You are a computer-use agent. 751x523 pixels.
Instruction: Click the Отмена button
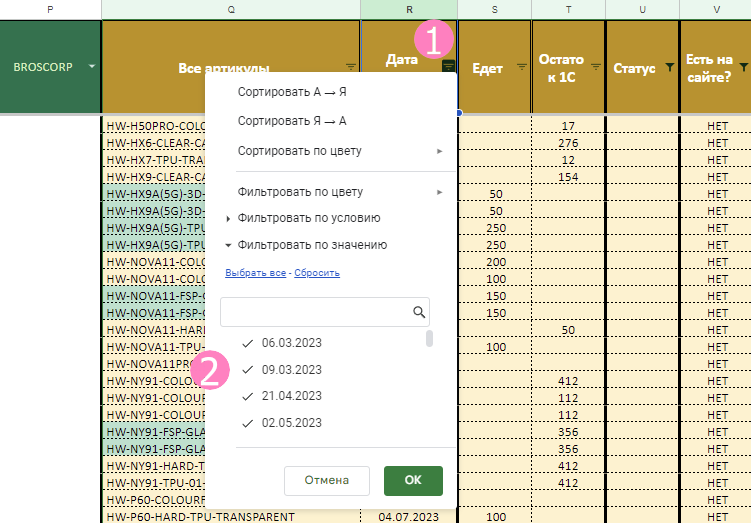point(327,480)
